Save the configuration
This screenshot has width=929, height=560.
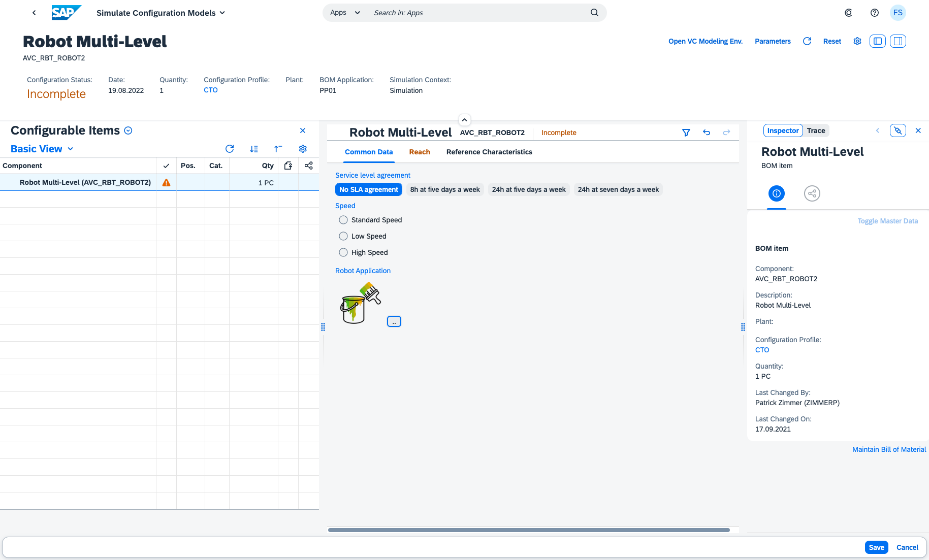(876, 547)
